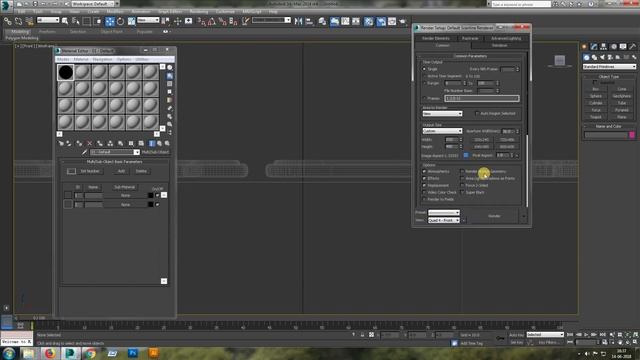
Task: Toggle the Displacement checkbox
Action: [424, 185]
